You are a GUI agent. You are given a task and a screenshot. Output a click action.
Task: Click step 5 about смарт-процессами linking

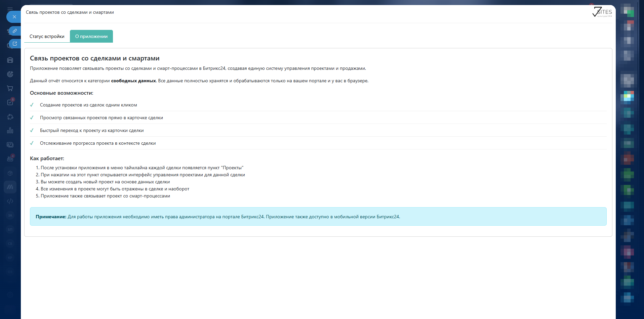tap(105, 196)
